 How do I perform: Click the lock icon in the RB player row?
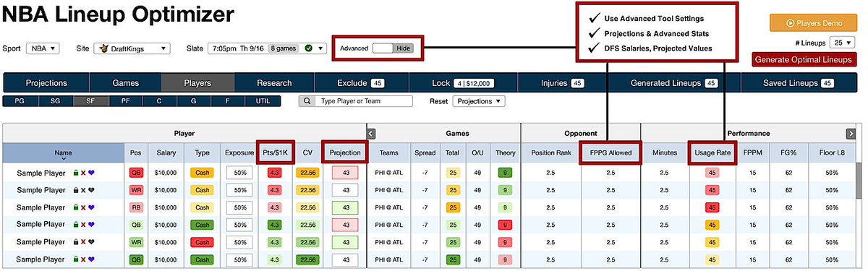pos(76,207)
